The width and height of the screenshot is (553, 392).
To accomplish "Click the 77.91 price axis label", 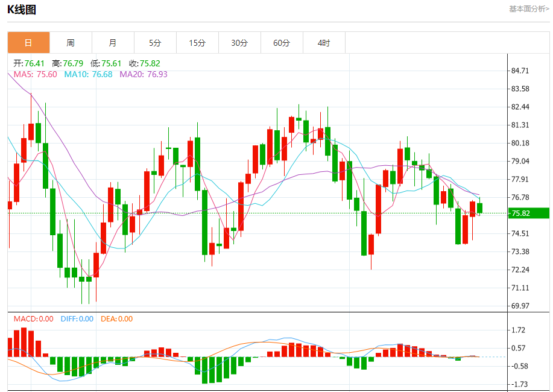I will coord(520,179).
